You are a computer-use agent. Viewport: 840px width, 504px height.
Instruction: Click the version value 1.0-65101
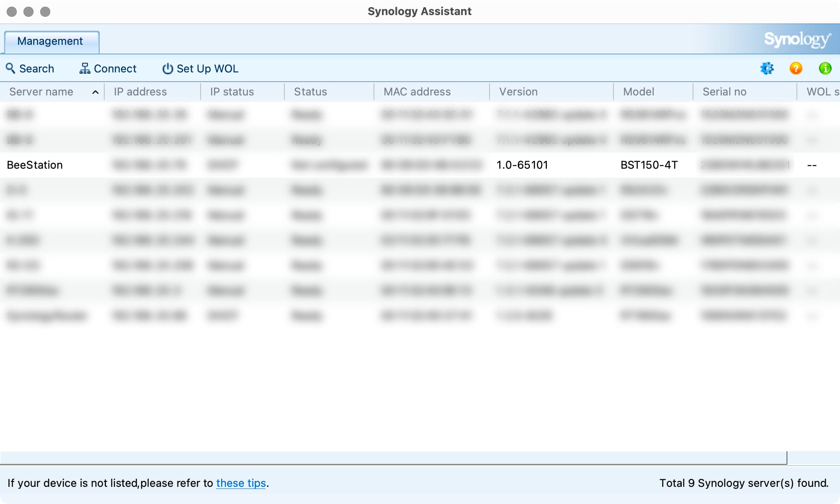(522, 165)
